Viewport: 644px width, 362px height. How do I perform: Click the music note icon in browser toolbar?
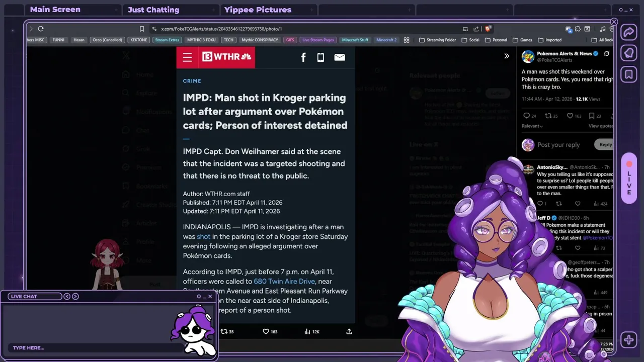pos(603,29)
